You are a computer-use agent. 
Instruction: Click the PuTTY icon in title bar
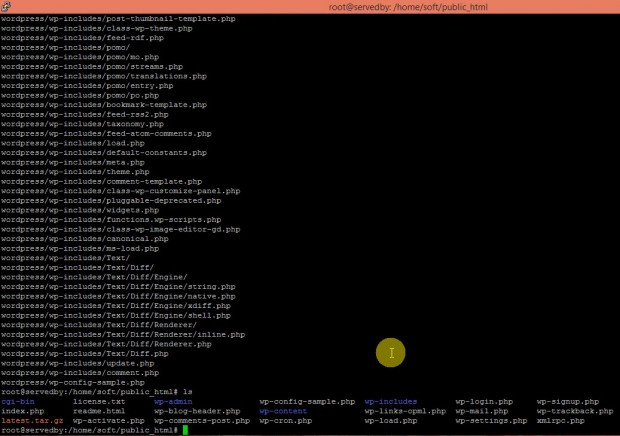pos(7,7)
